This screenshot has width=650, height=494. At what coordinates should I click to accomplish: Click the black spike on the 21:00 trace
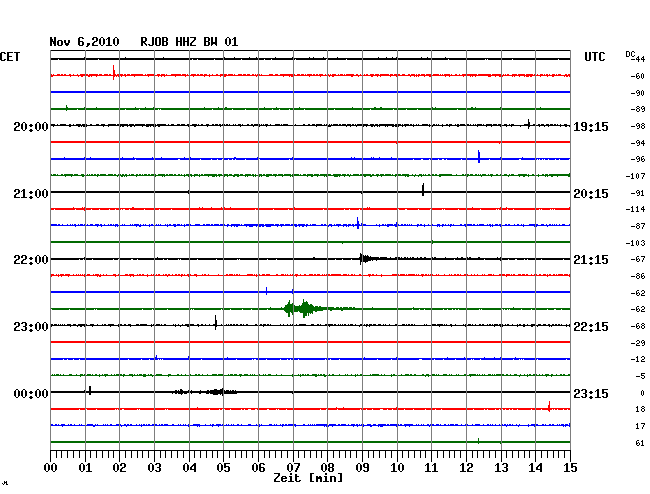pos(423,189)
